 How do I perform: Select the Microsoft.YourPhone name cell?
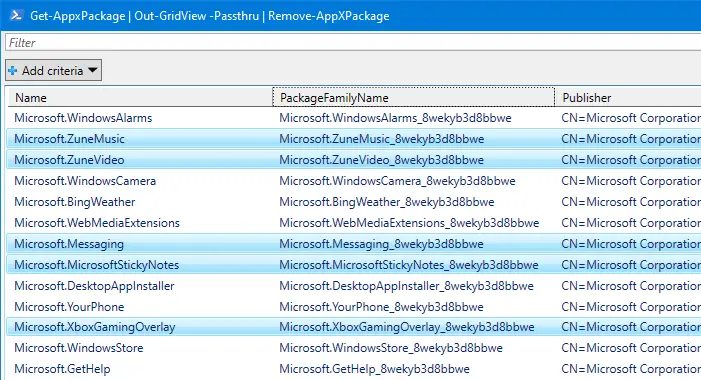(69, 307)
